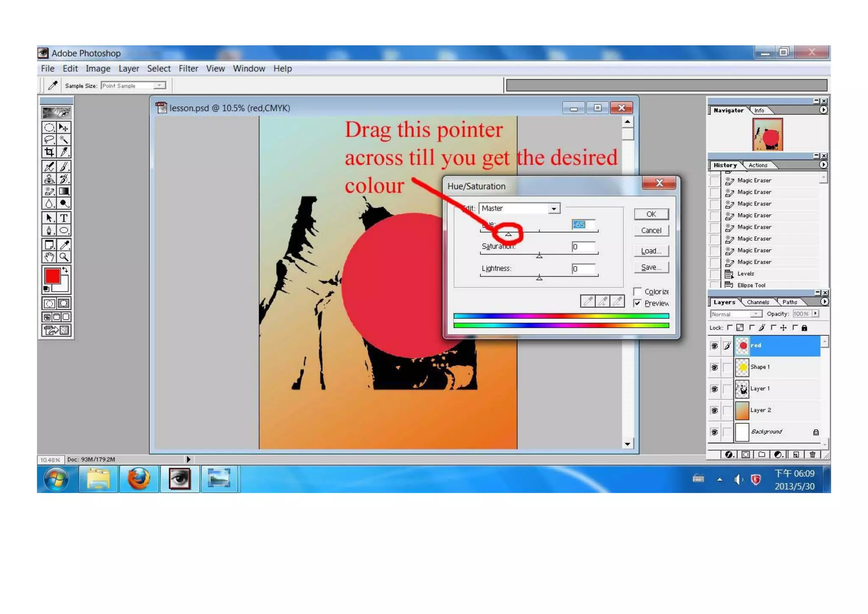Open the Layers panel options menu
The height and width of the screenshot is (614, 868).
pyautogui.click(x=824, y=302)
